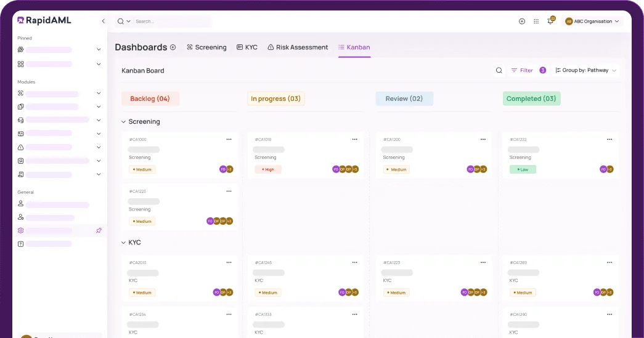Click the plus circle icon in top bar
The image size is (644, 338).
coord(522,22)
